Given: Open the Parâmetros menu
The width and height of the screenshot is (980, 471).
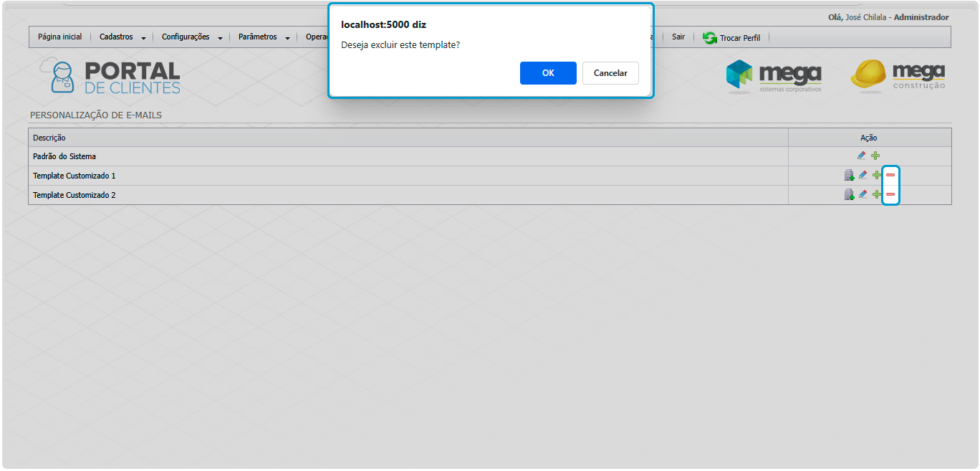Looking at the screenshot, I should [257, 37].
